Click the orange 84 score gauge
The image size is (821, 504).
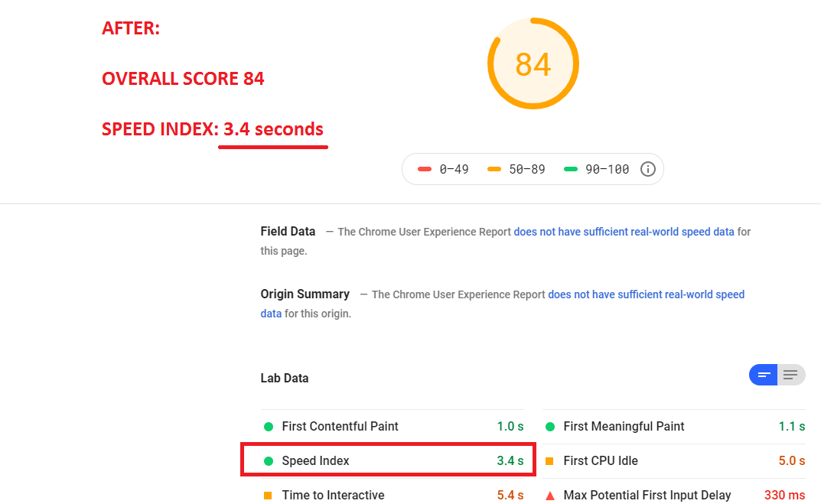[533, 63]
